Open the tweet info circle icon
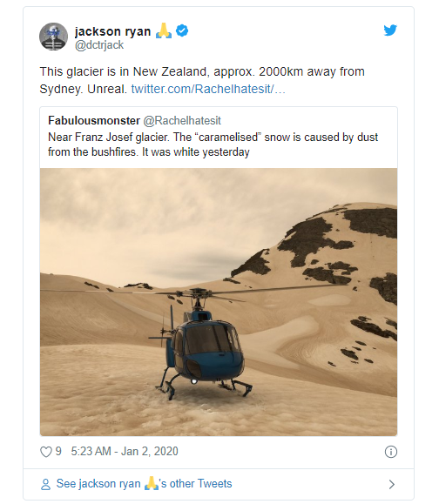This screenshot has width=439, height=504. tap(391, 452)
